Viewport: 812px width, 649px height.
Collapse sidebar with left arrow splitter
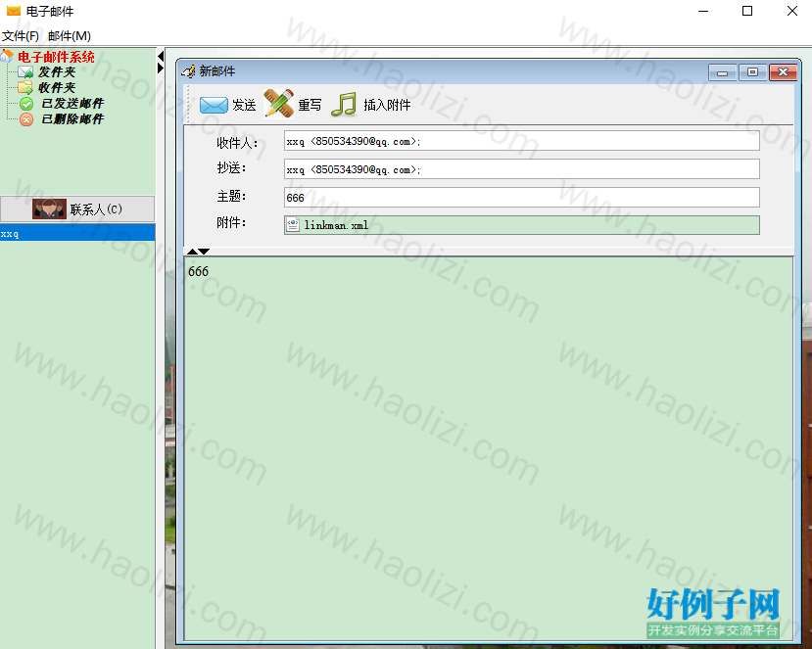coord(161,56)
